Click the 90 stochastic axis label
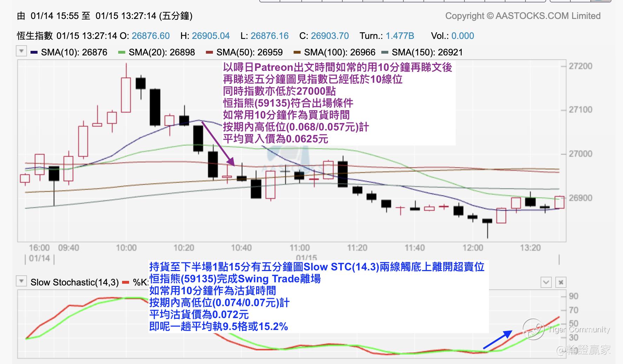The image size is (623, 364). [574, 296]
